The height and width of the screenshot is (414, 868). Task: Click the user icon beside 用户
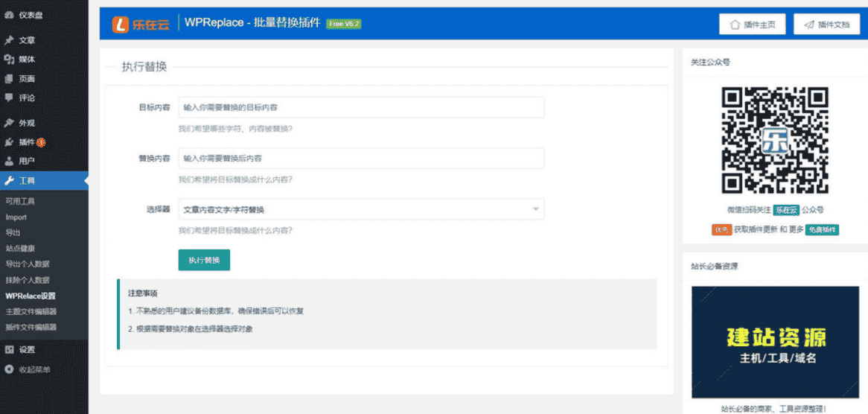click(x=9, y=161)
